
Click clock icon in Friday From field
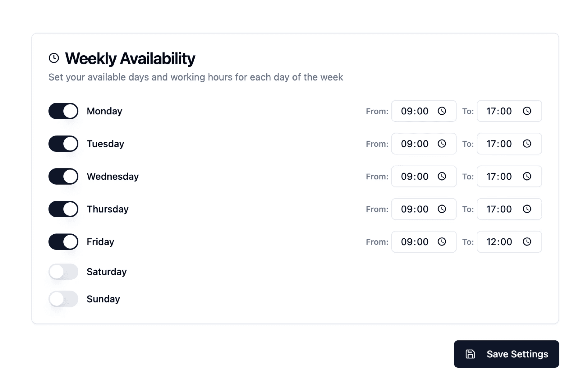(442, 241)
